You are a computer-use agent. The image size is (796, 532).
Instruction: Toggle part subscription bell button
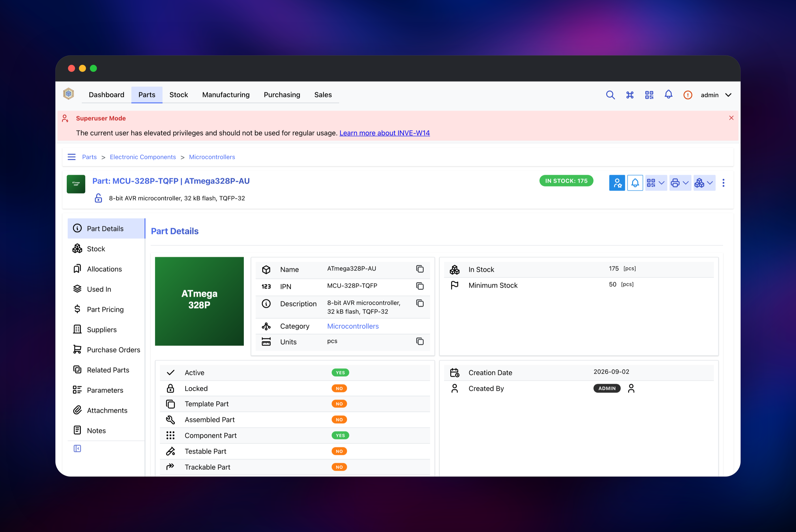pos(635,183)
